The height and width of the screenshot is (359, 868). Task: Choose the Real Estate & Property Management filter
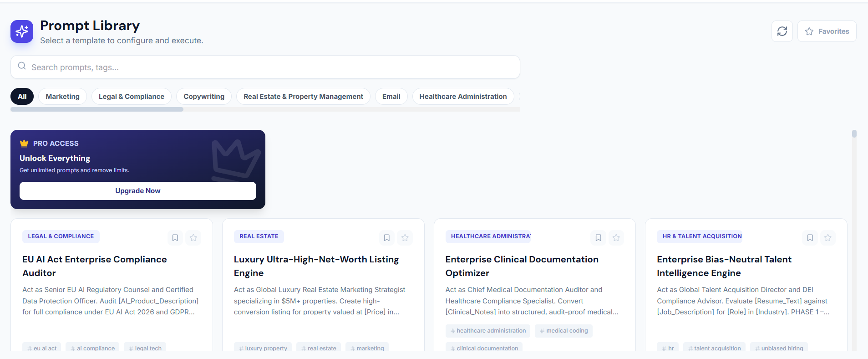303,97
